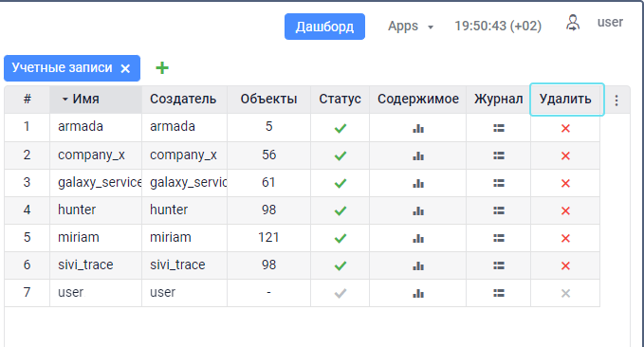
Task: Open journal list icon for company_x
Action: (499, 155)
